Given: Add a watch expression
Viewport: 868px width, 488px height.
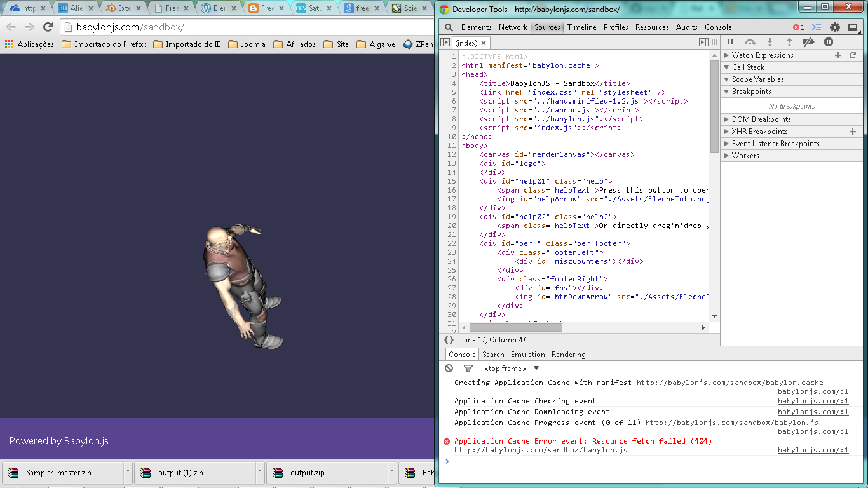Looking at the screenshot, I should point(838,55).
